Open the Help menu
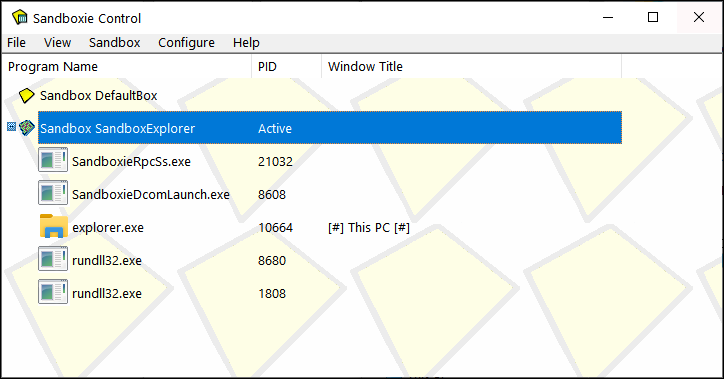Viewport: 724px width, 379px height. pos(246,42)
